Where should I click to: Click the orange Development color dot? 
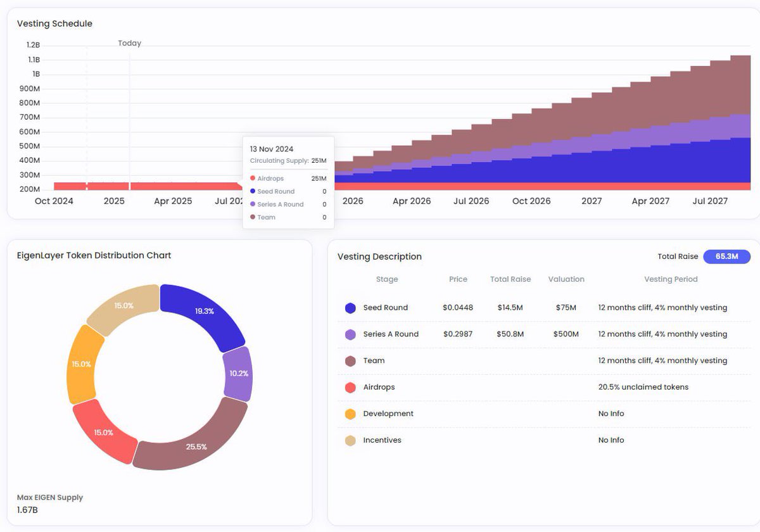click(x=350, y=414)
